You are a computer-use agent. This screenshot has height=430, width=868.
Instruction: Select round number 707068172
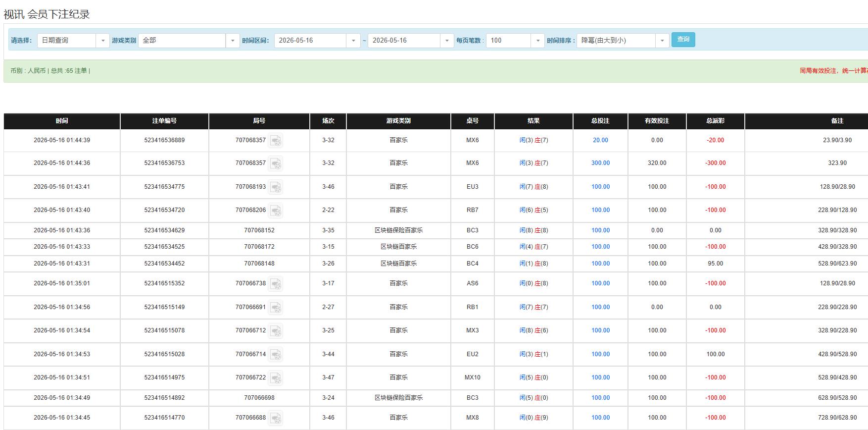(x=259, y=247)
